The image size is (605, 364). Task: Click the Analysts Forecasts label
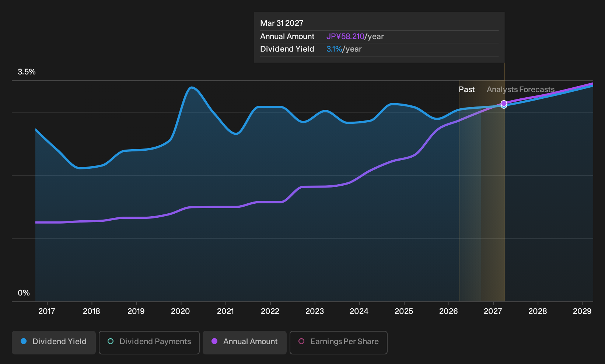click(x=521, y=90)
